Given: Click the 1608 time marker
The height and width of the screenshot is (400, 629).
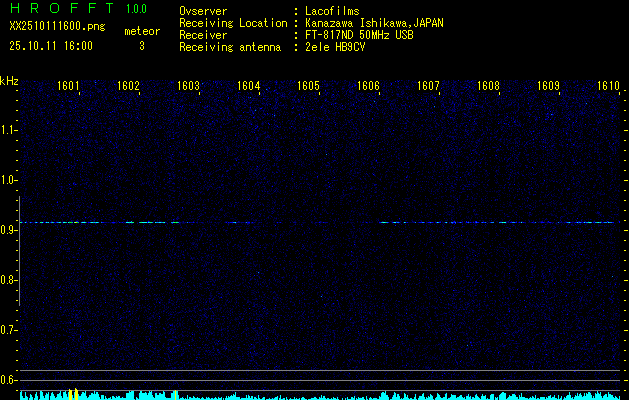Looking at the screenshot, I should pyautogui.click(x=488, y=86).
